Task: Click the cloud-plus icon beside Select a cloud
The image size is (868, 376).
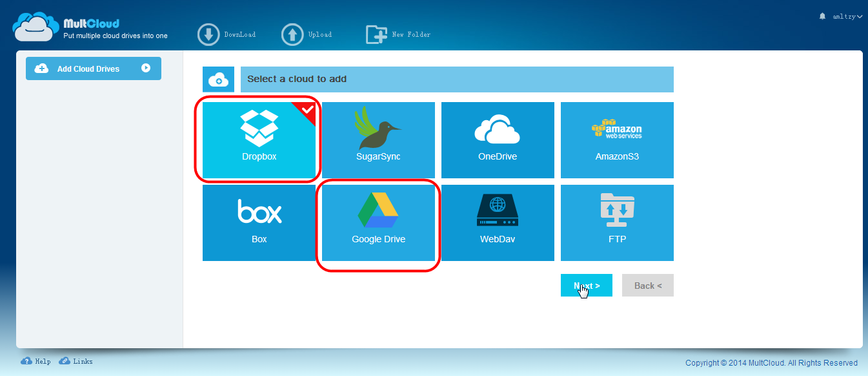Action: (219, 79)
